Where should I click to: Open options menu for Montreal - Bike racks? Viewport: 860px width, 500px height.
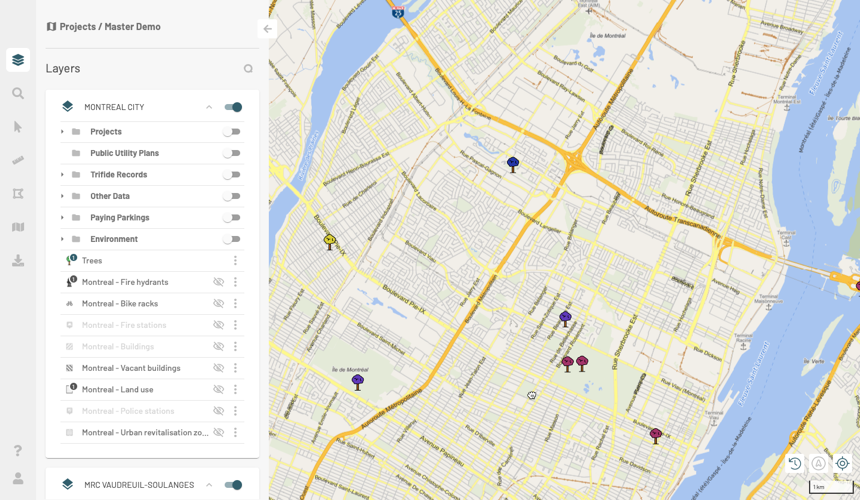pyautogui.click(x=236, y=304)
